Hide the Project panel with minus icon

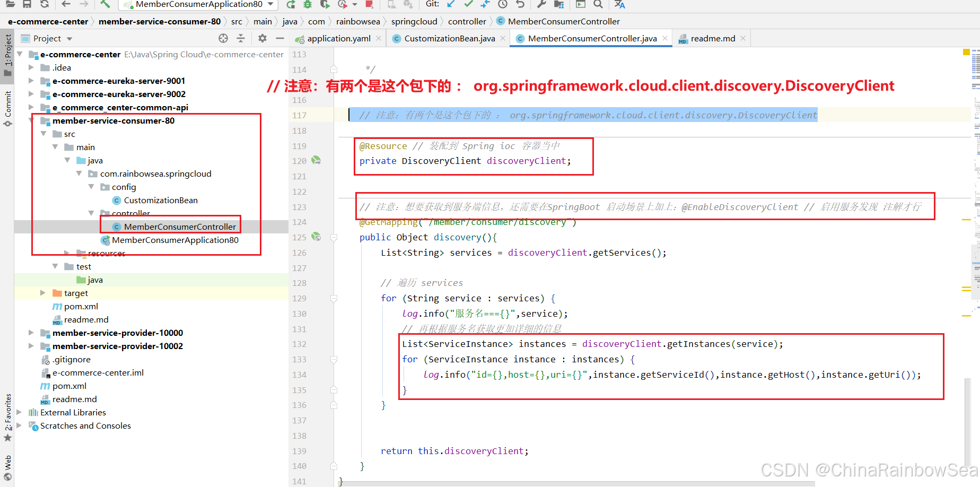coord(280,38)
